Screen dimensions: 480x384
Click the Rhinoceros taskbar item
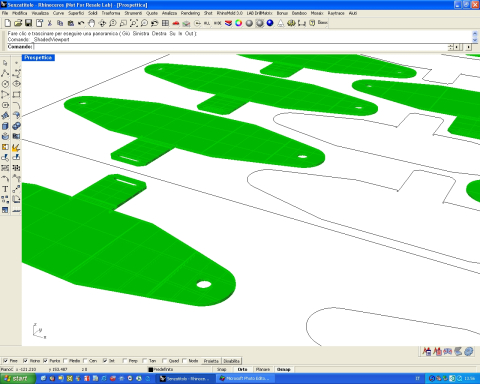(185, 378)
